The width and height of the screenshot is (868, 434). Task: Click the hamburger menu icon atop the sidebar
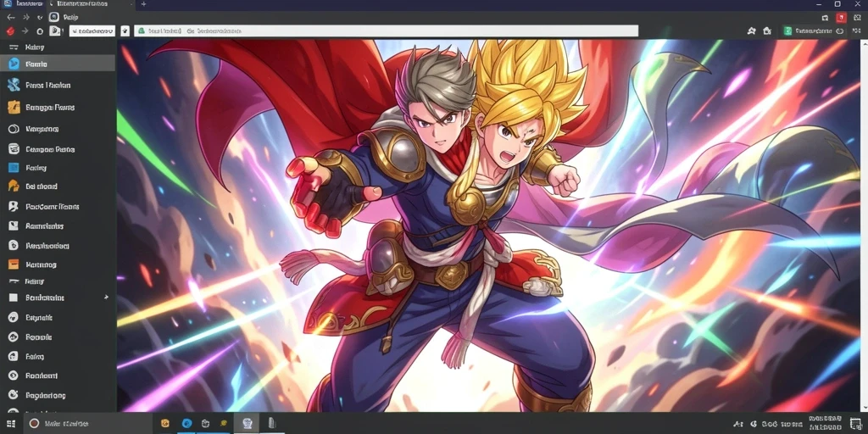point(14,47)
